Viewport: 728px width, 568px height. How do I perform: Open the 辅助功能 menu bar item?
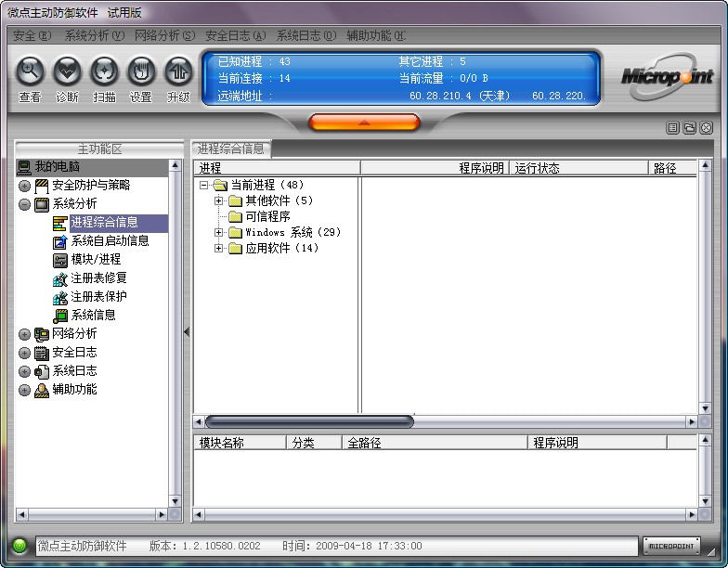click(375, 35)
